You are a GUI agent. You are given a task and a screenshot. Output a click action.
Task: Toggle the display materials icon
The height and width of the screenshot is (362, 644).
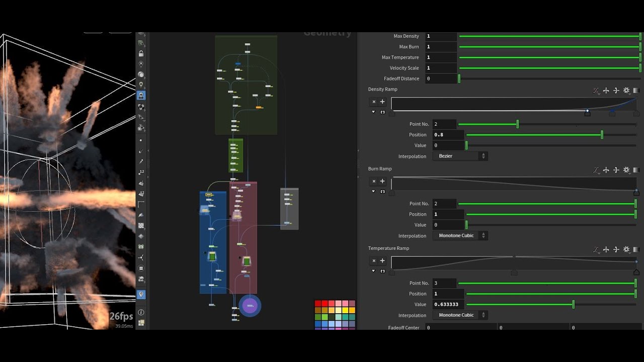point(141,107)
